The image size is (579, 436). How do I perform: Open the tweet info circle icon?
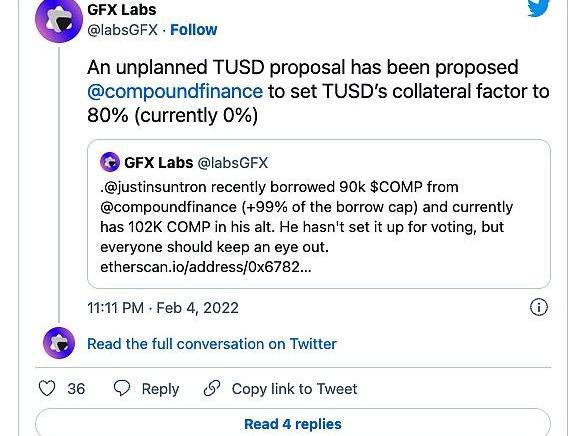[539, 307]
